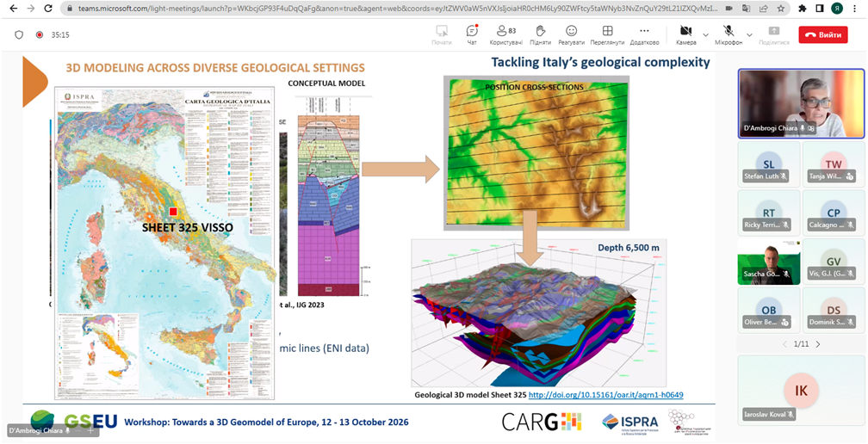
Task: Click the CARG logo
Action: pos(542,422)
